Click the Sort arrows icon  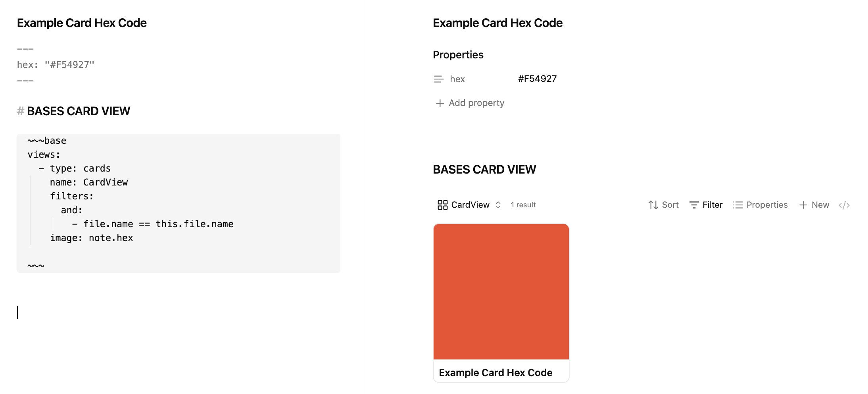[x=653, y=205]
